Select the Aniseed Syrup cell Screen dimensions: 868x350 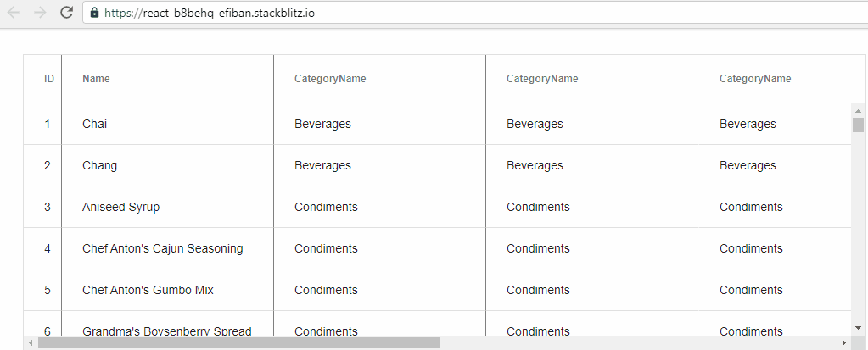point(120,207)
